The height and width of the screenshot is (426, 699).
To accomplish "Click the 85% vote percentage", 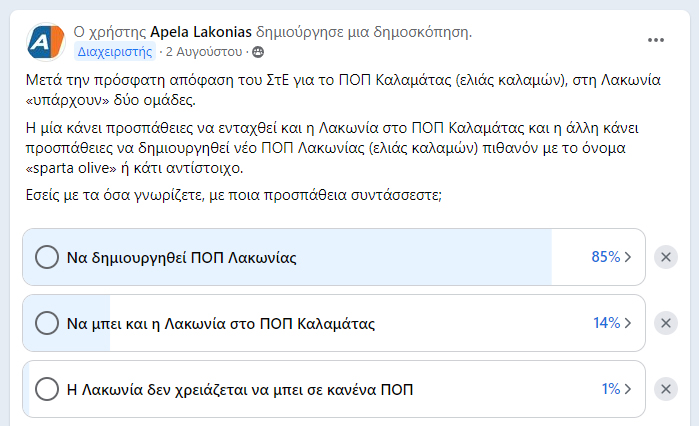I will (x=605, y=257).
